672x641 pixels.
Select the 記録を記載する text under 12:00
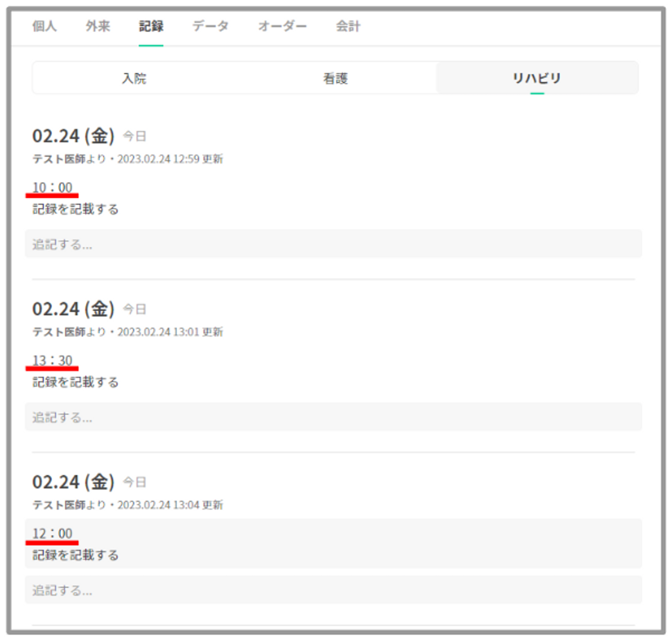(x=76, y=555)
